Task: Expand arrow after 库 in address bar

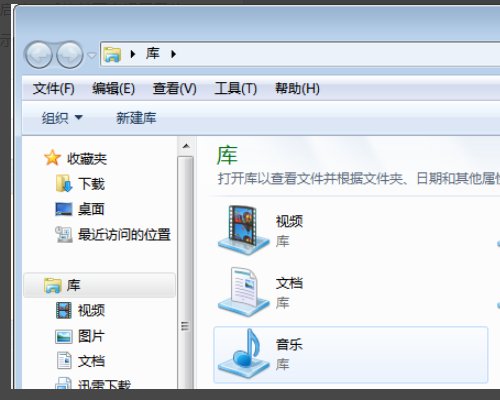Action: (x=173, y=54)
